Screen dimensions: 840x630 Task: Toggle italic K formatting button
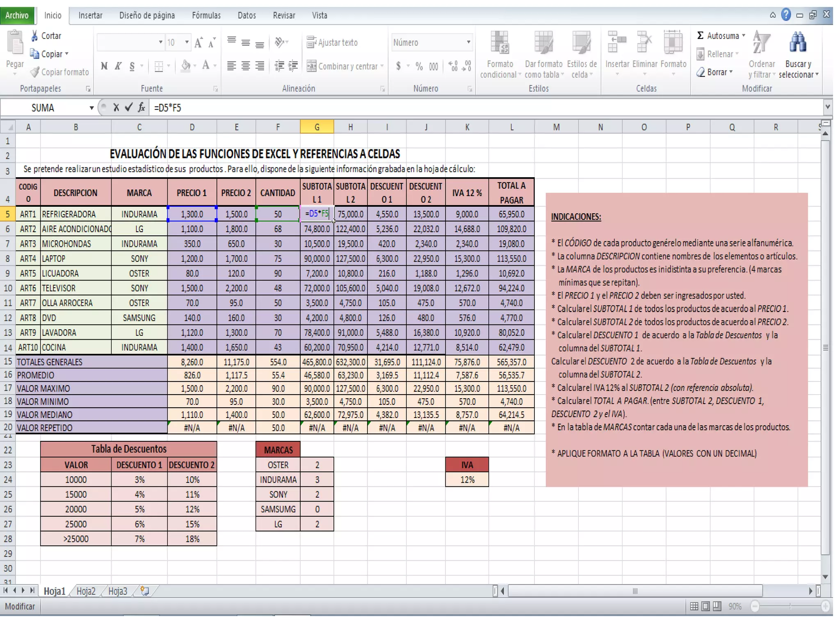[118, 66]
